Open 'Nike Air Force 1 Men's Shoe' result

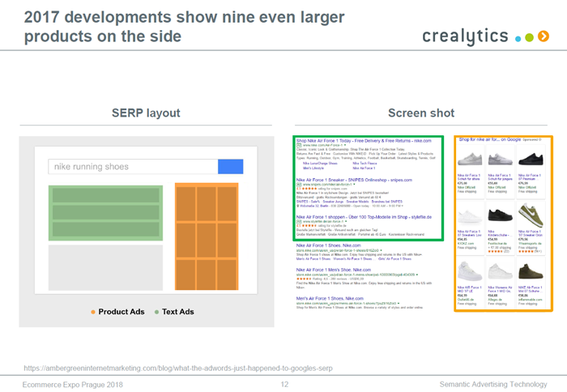point(334,270)
